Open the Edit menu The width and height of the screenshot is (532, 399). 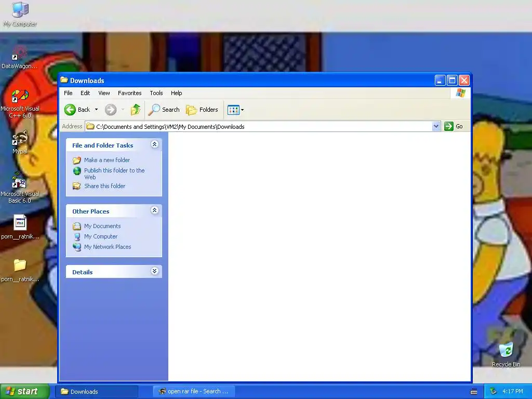click(85, 93)
